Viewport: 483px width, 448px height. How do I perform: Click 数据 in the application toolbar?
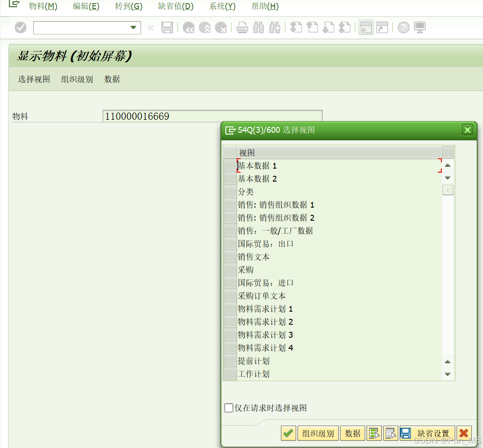pos(112,79)
